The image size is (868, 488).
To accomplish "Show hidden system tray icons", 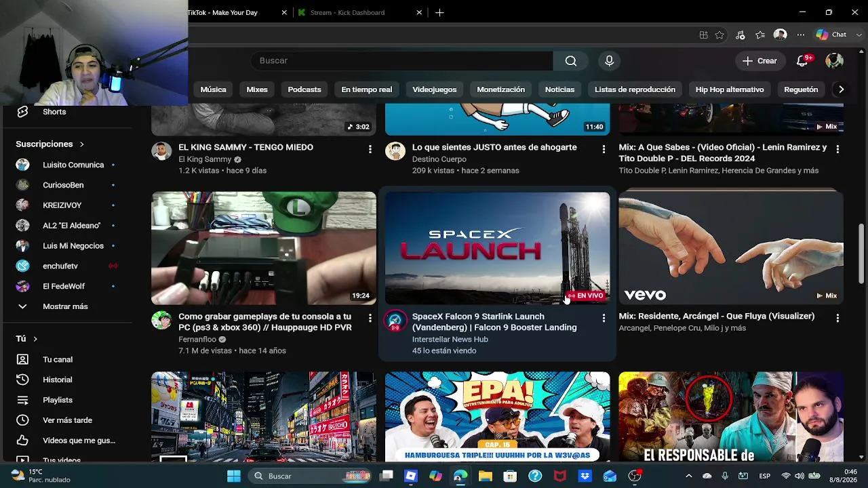I will tap(689, 476).
